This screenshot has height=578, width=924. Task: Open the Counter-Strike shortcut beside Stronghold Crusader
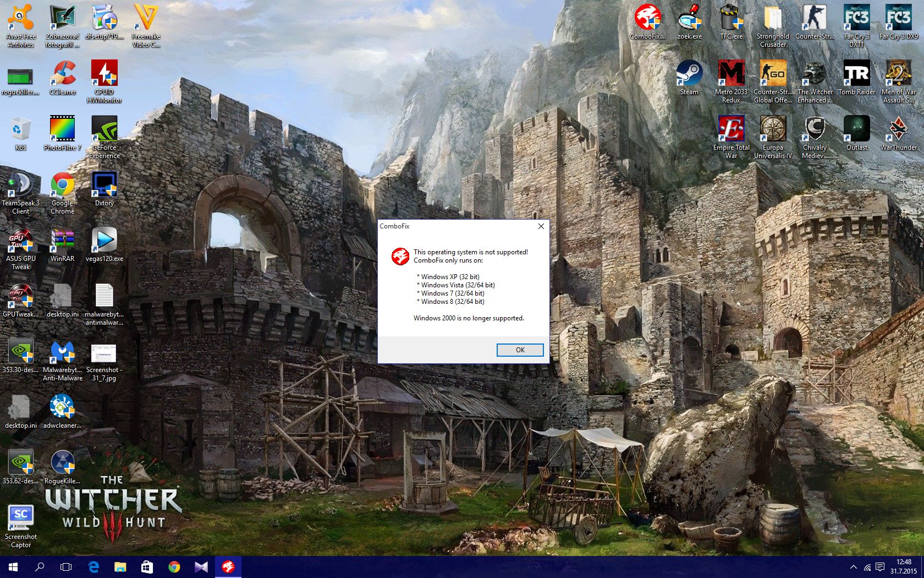click(x=815, y=22)
